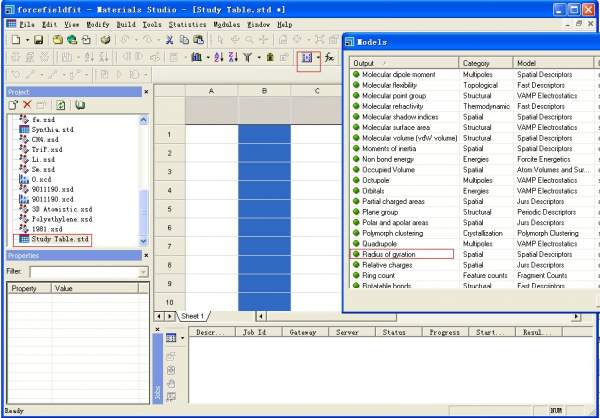Open the Models toolbar icon
The height and width of the screenshot is (418, 600).
307,57
